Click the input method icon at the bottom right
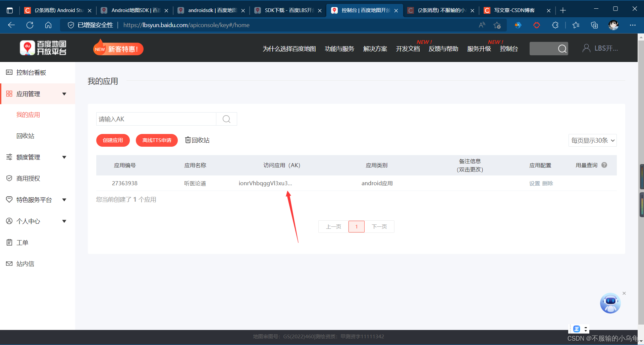 (576, 329)
